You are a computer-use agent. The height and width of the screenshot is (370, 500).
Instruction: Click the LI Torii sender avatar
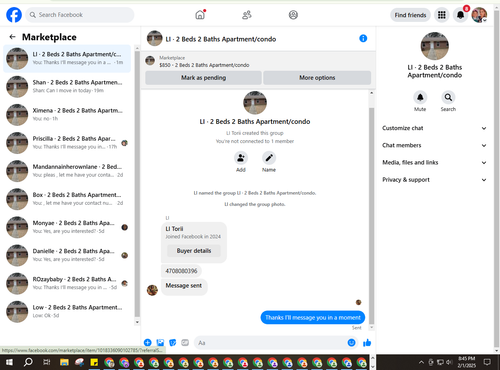(x=152, y=290)
